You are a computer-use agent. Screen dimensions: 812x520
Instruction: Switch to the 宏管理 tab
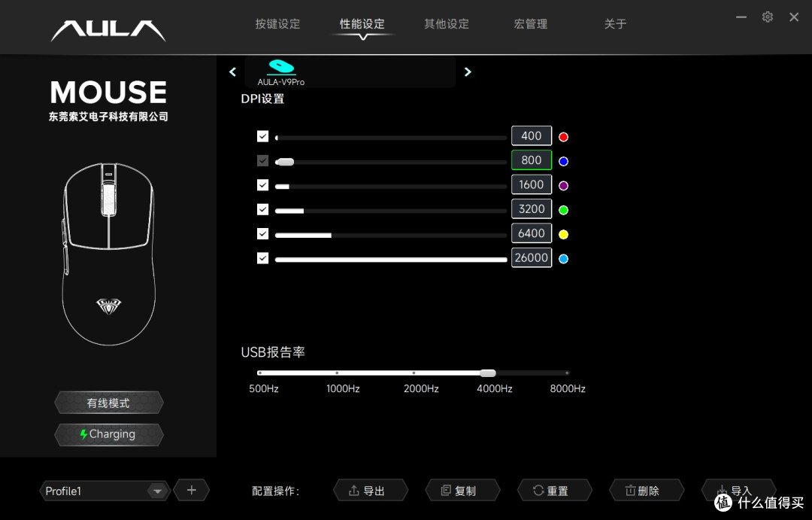(x=530, y=23)
